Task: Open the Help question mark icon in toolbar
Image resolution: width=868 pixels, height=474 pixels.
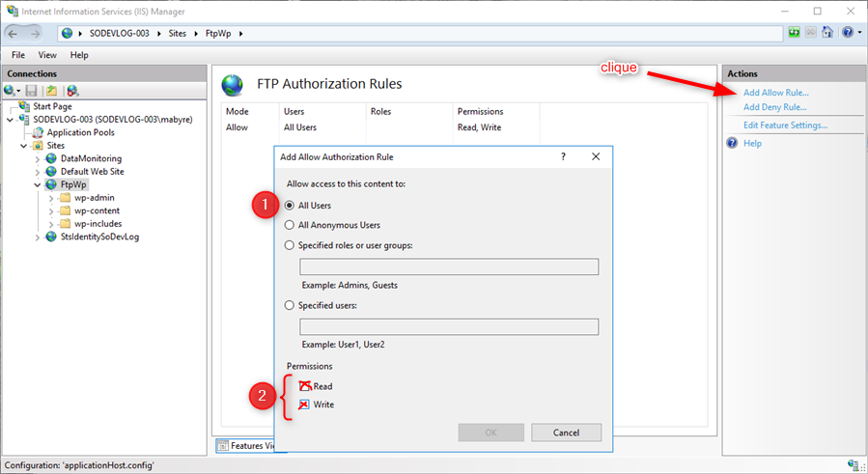Action: (848, 33)
